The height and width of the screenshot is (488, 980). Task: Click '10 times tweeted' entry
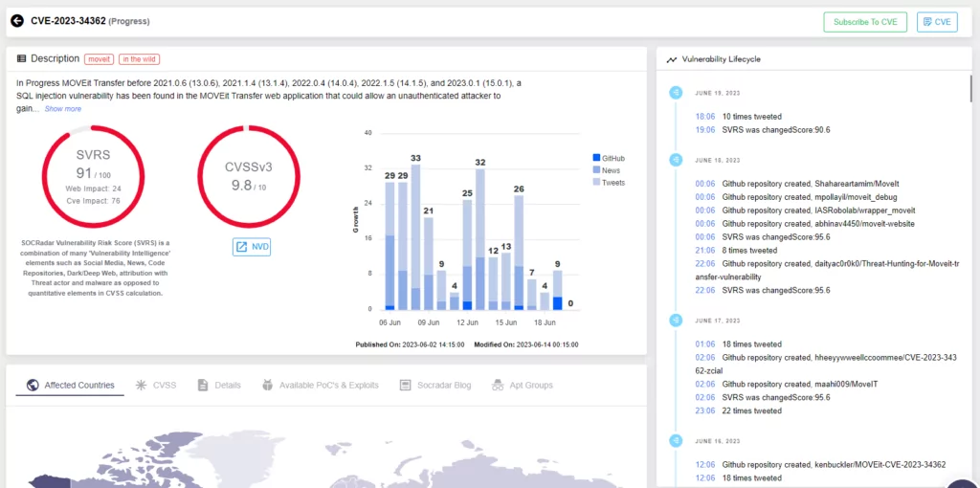752,116
